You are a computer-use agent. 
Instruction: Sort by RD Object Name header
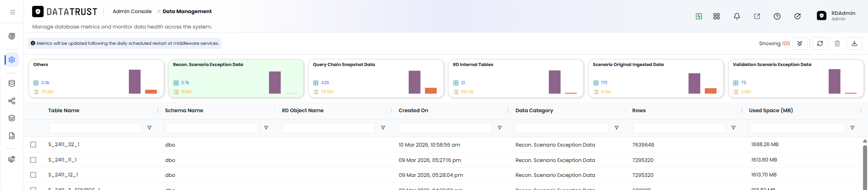click(x=302, y=110)
